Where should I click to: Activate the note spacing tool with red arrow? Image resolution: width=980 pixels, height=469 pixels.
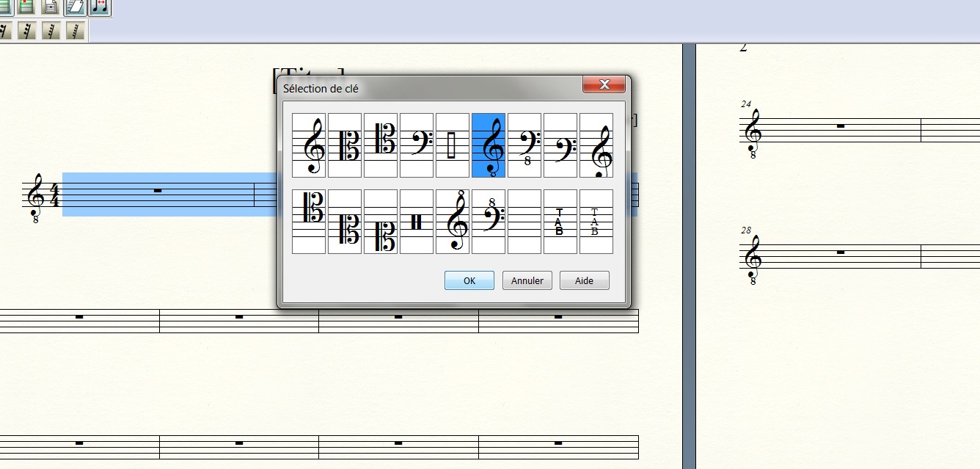[x=100, y=7]
